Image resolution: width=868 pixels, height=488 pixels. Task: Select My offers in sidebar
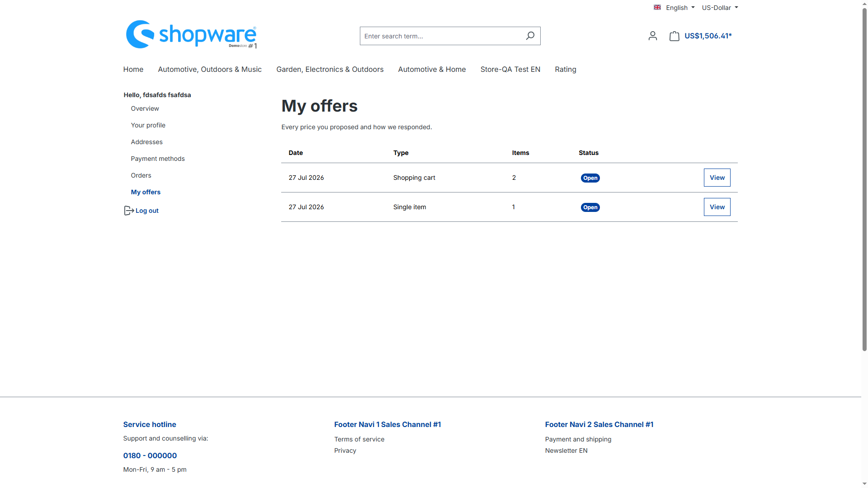point(146,192)
